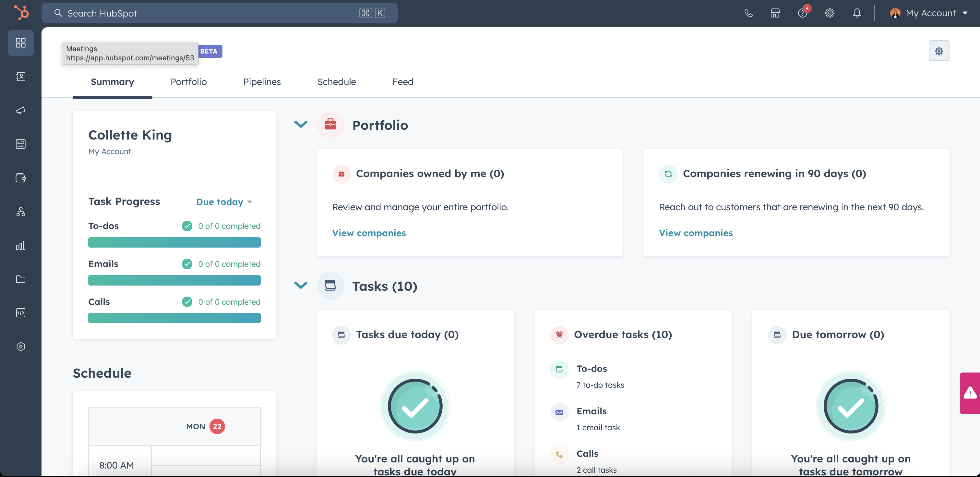Open the help icon with red badge

click(803, 13)
